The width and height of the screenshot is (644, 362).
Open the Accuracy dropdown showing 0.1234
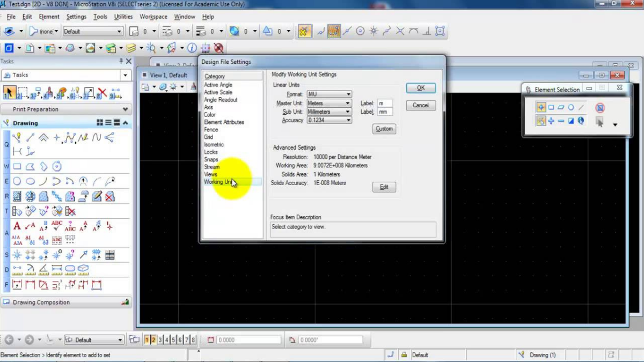pyautogui.click(x=329, y=120)
